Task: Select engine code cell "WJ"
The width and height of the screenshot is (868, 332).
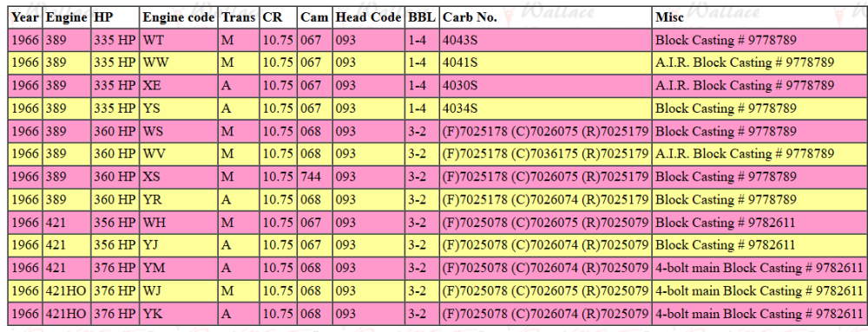Action: coord(179,291)
